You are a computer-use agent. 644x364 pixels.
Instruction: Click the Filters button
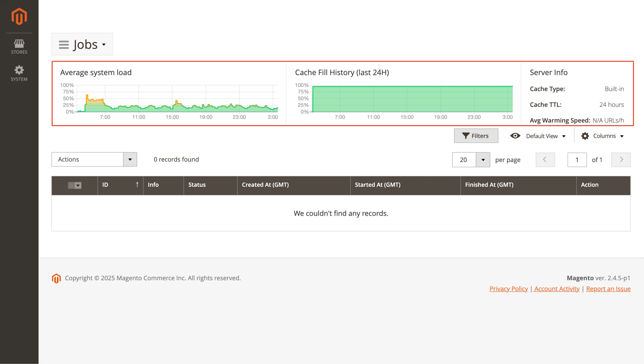476,136
